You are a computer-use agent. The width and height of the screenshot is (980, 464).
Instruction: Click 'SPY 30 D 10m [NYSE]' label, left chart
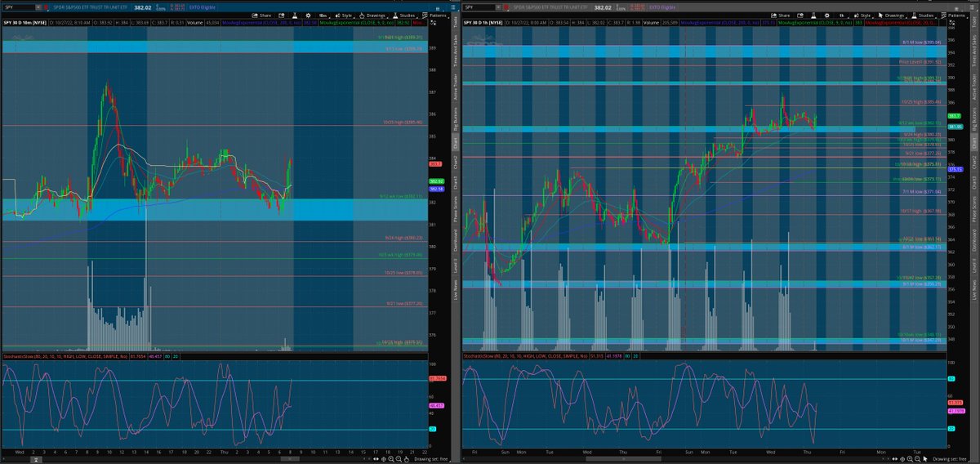click(25, 23)
